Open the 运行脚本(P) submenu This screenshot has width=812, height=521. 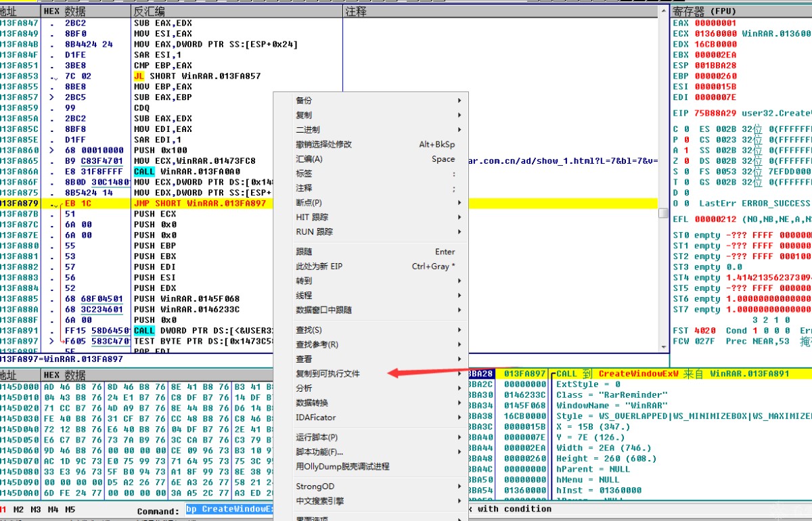371,437
